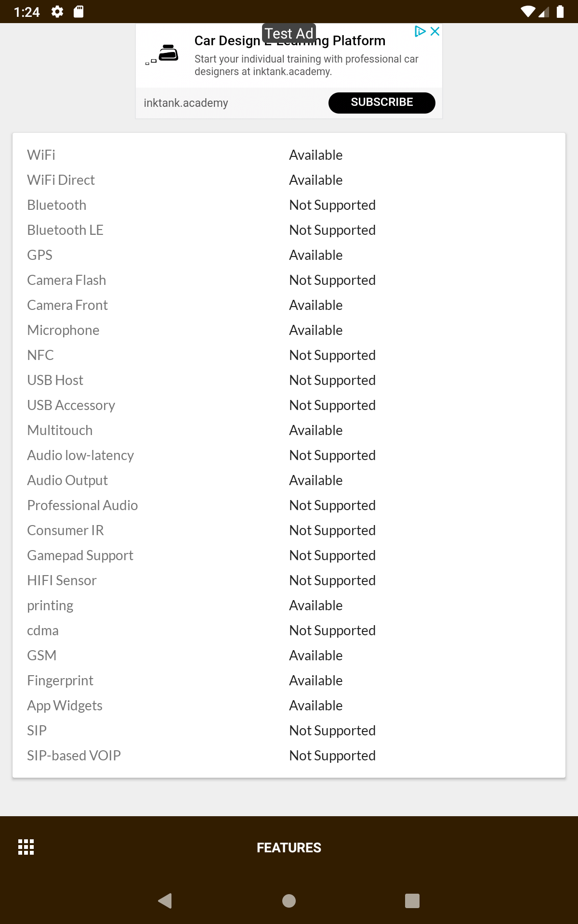Tap the recent apps square button
Screen dimensions: 578x924
(x=412, y=900)
